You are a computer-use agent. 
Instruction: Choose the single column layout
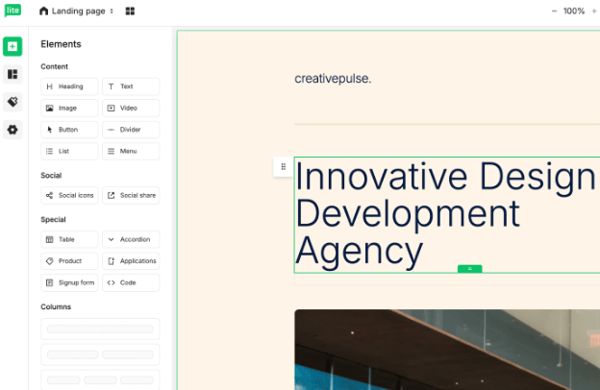100,329
